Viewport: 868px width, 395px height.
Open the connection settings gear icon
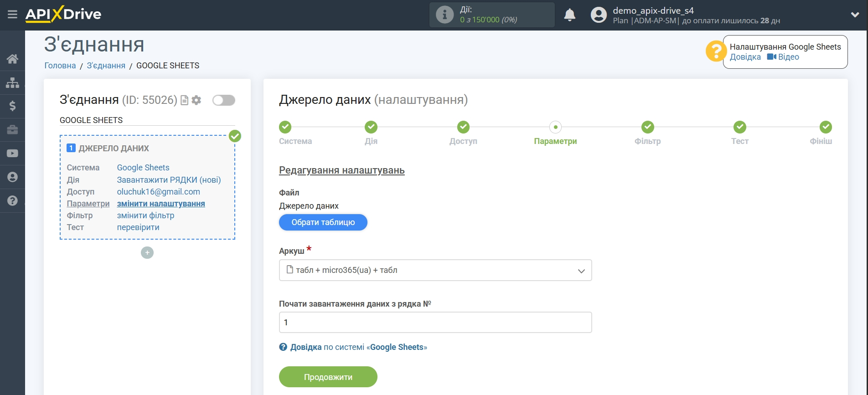click(x=196, y=100)
